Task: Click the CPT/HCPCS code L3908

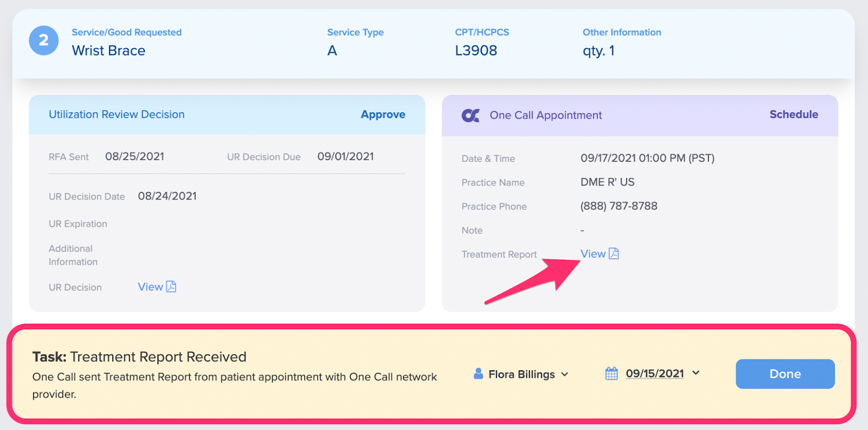Action: point(476,50)
